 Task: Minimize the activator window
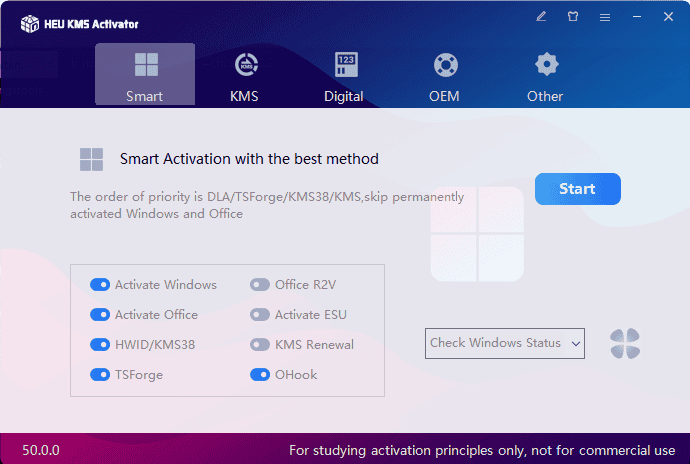point(637,17)
